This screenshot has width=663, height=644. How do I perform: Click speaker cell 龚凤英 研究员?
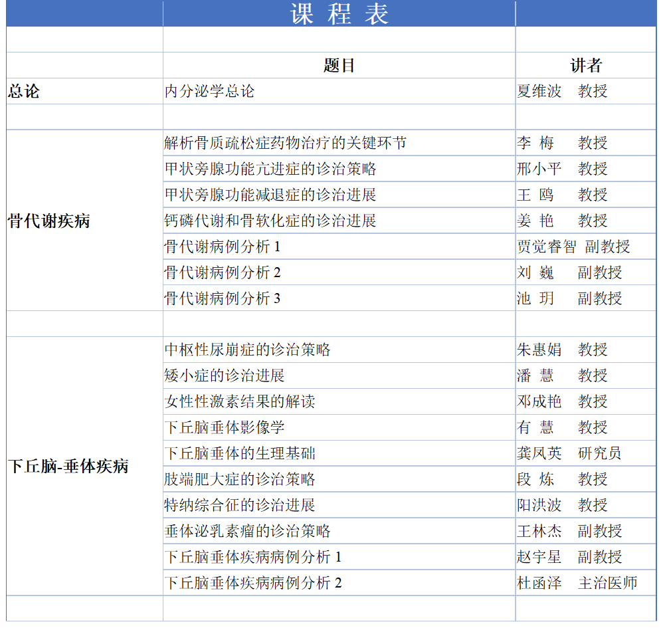click(586, 453)
